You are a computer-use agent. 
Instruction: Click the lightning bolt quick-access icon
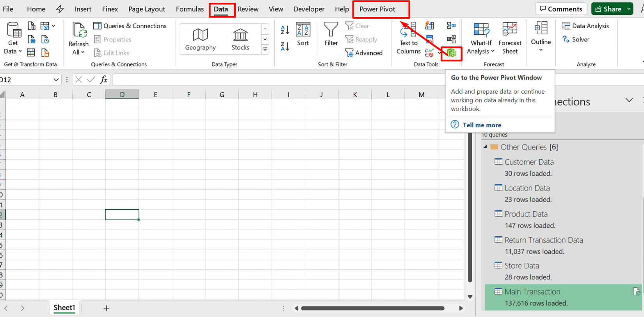(x=60, y=9)
